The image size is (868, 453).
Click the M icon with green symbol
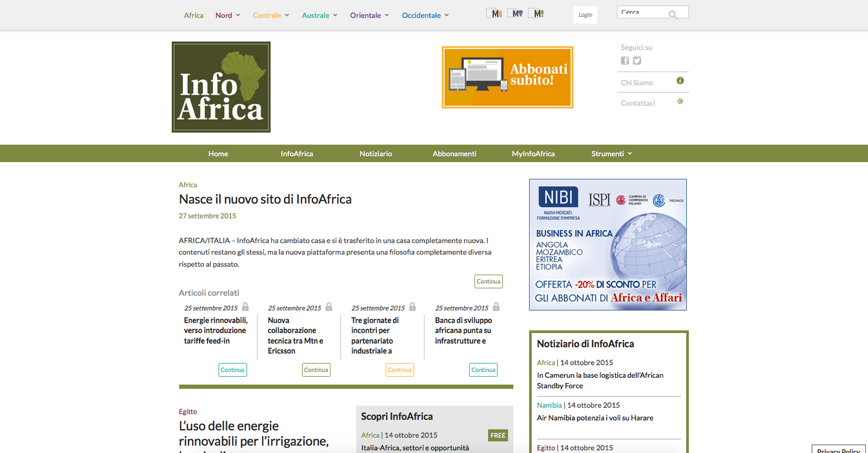tap(537, 14)
